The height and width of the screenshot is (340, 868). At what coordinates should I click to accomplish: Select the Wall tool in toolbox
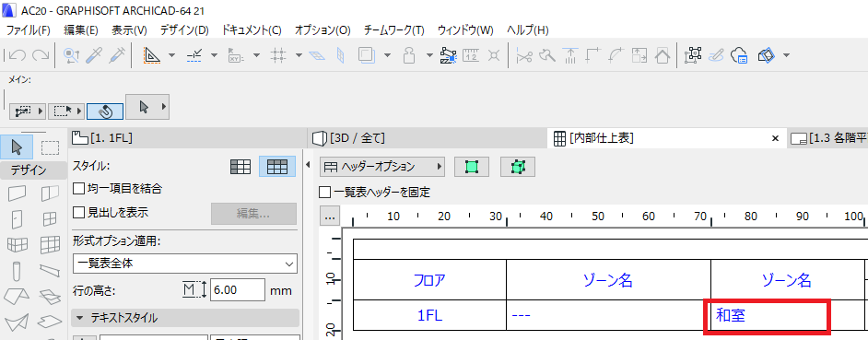tap(18, 193)
